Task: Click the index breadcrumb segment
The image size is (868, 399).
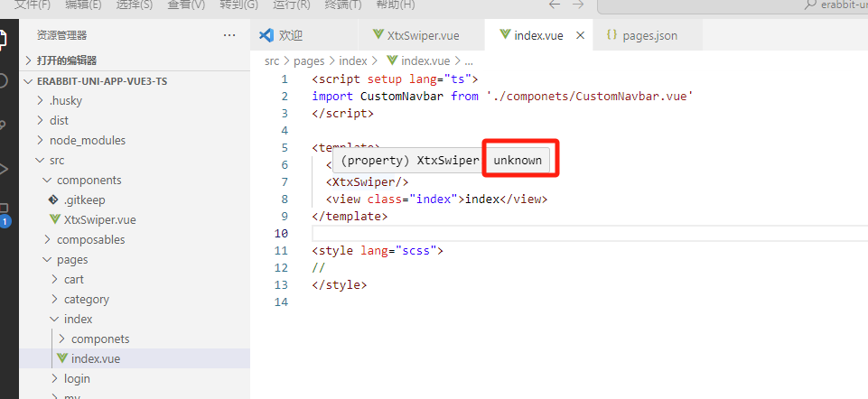Action: point(352,60)
